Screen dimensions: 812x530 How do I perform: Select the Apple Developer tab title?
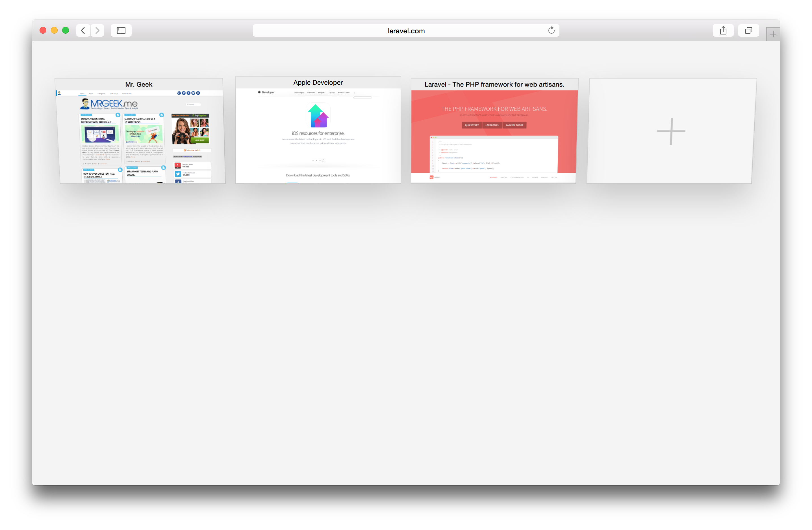[318, 82]
